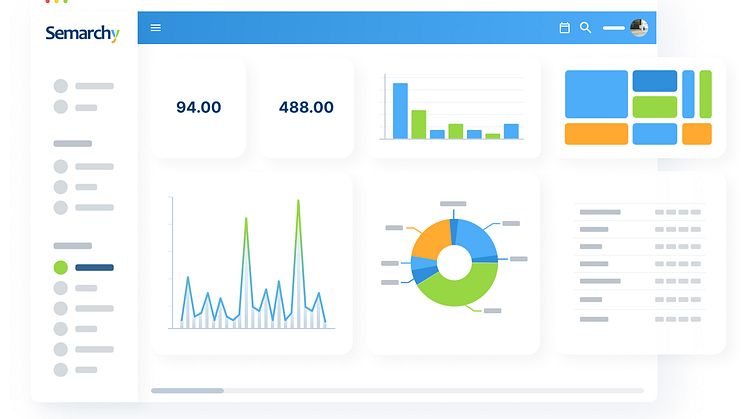The image size is (746, 419).
Task: Click the last gray circle in sidebar
Action: click(61, 369)
